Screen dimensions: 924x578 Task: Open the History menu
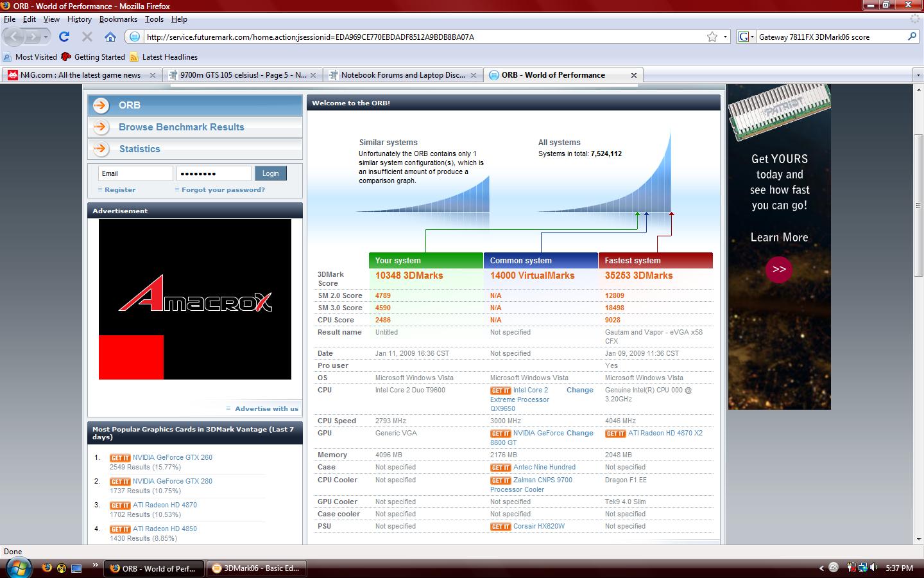tap(80, 19)
